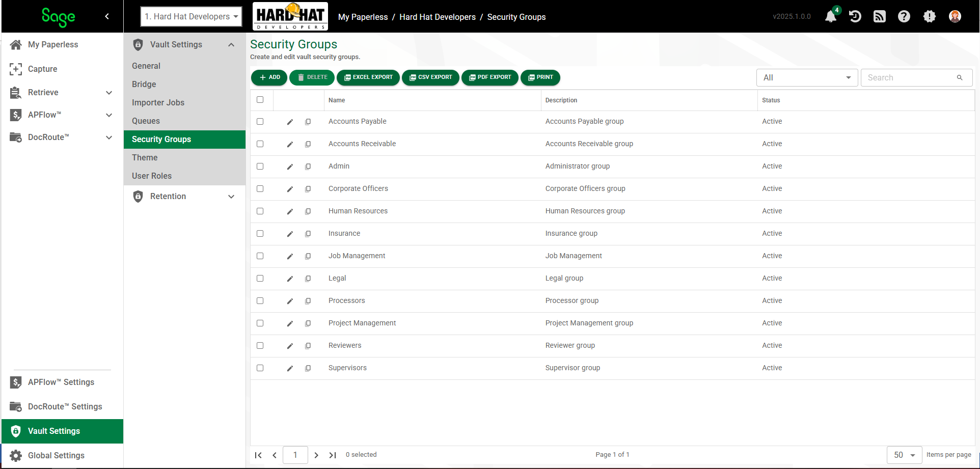Go to the last page
Image resolution: width=980 pixels, height=469 pixels.
[x=333, y=455]
